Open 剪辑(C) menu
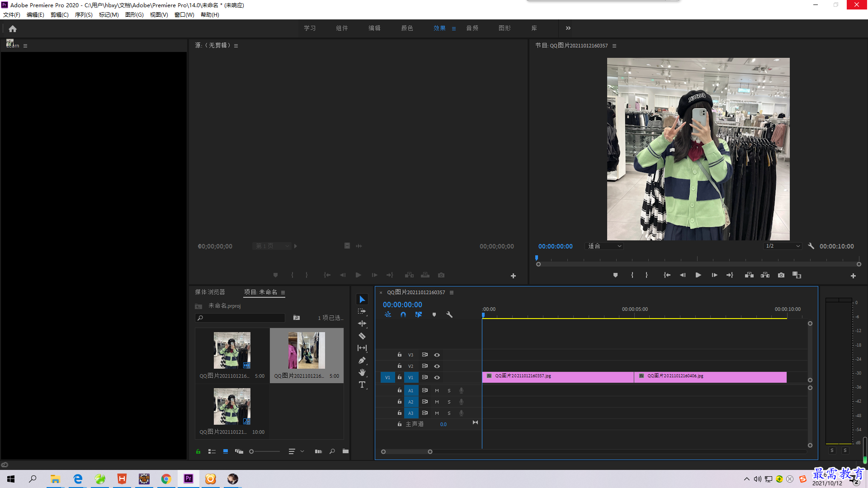Viewport: 868px width, 488px height. tap(60, 15)
